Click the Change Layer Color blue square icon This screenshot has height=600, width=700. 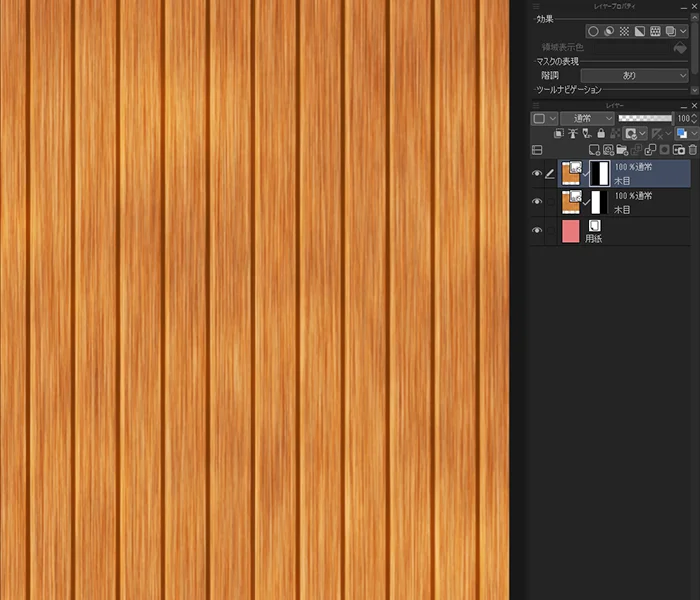tap(682, 133)
